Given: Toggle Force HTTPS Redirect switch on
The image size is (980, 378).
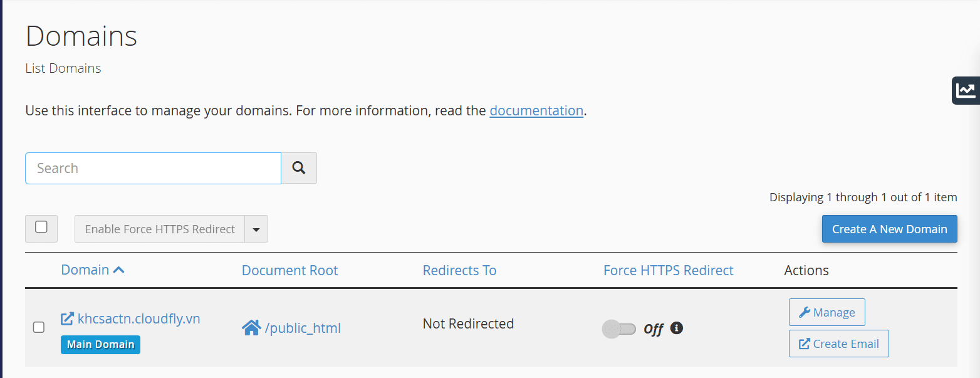Looking at the screenshot, I should click(x=618, y=328).
